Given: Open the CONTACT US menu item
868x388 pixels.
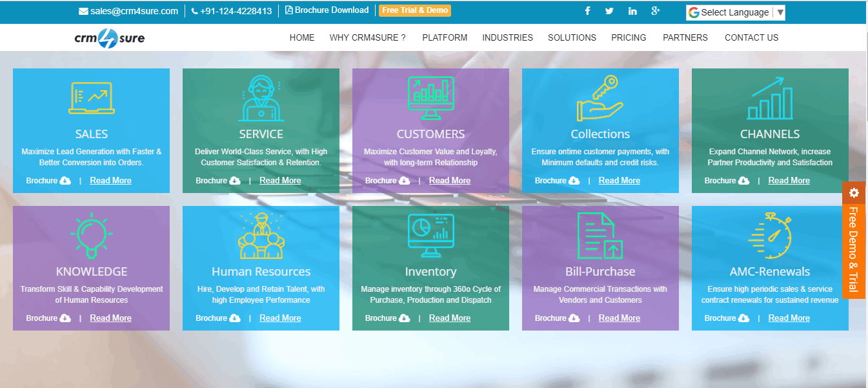Looking at the screenshot, I should pyautogui.click(x=752, y=37).
